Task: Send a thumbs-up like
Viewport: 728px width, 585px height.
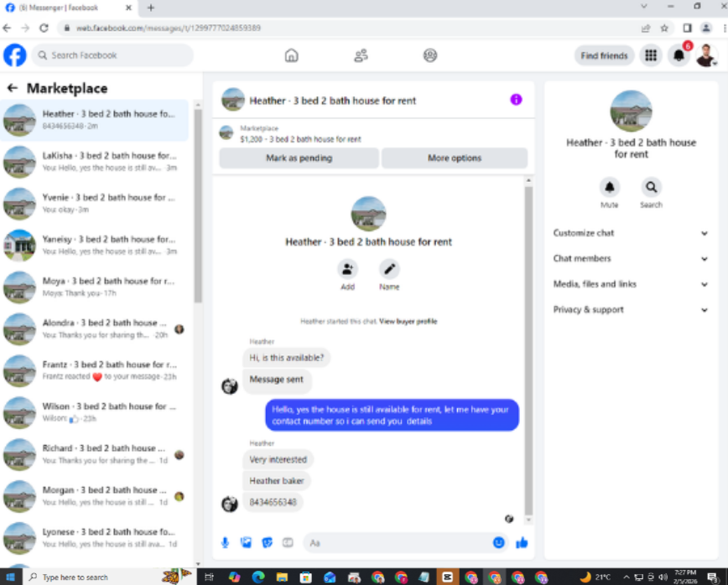Action: tap(522, 542)
